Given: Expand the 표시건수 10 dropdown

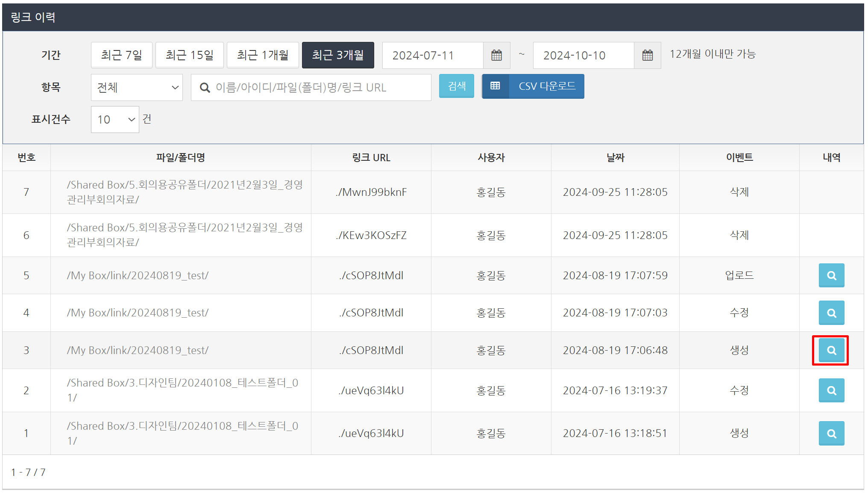Looking at the screenshot, I should coord(114,120).
